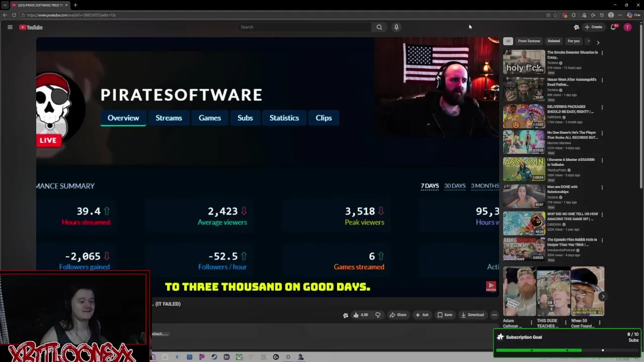Open the more actions ellipsis under the video
The height and width of the screenshot is (362, 644).
[x=494, y=315]
